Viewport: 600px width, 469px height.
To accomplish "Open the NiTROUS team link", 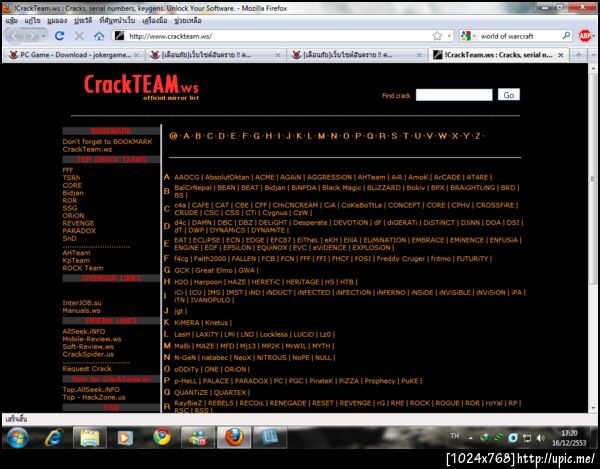I will 271,358.
